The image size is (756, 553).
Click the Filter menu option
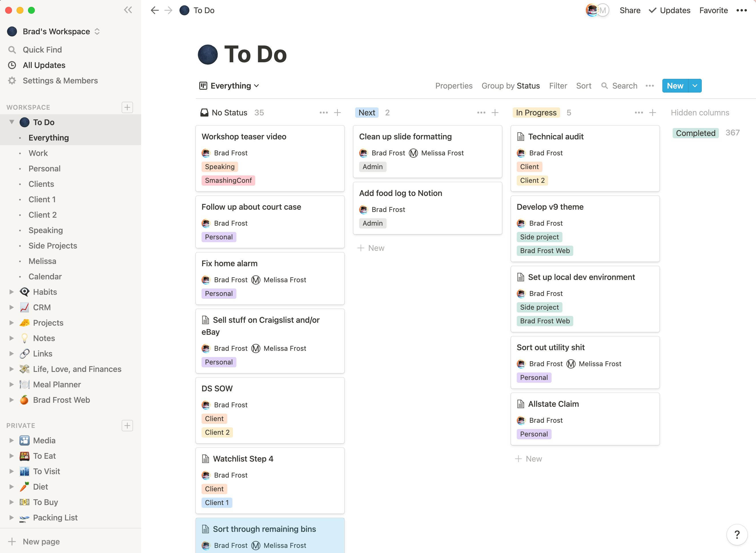point(557,86)
